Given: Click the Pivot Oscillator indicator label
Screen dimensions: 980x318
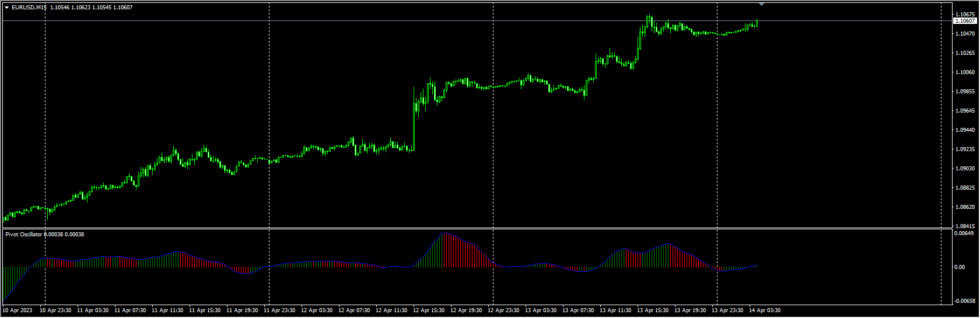Looking at the screenshot, I should point(24,235).
